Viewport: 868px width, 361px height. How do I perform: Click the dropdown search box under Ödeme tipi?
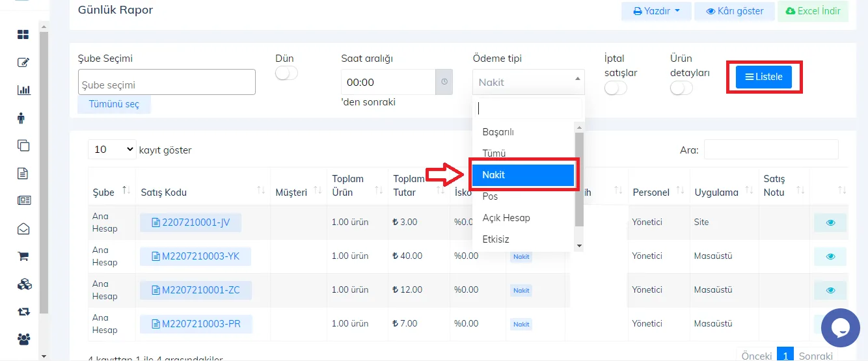[x=528, y=108]
